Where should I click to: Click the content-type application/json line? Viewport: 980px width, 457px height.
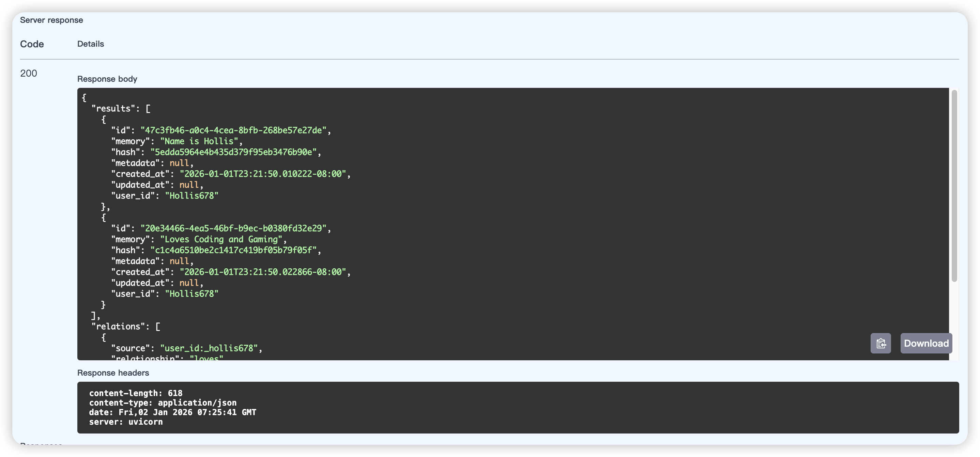(163, 403)
